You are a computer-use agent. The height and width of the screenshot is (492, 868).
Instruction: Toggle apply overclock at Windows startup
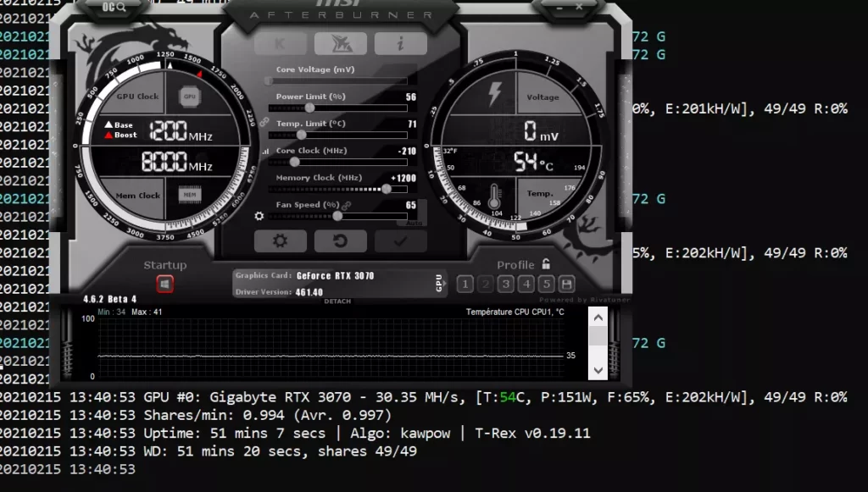tap(164, 285)
